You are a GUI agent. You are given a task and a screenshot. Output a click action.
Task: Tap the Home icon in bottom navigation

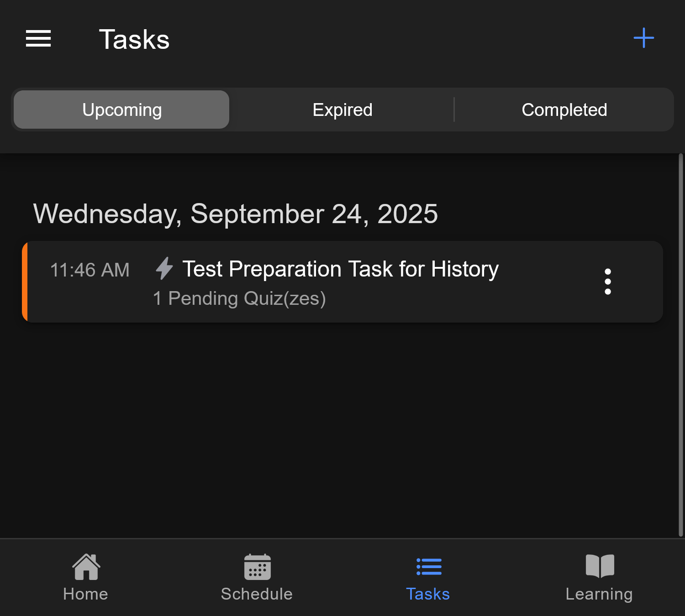tap(85, 577)
